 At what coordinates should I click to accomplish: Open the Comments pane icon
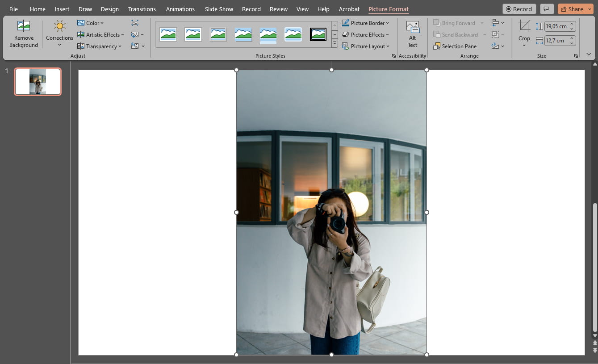point(547,9)
